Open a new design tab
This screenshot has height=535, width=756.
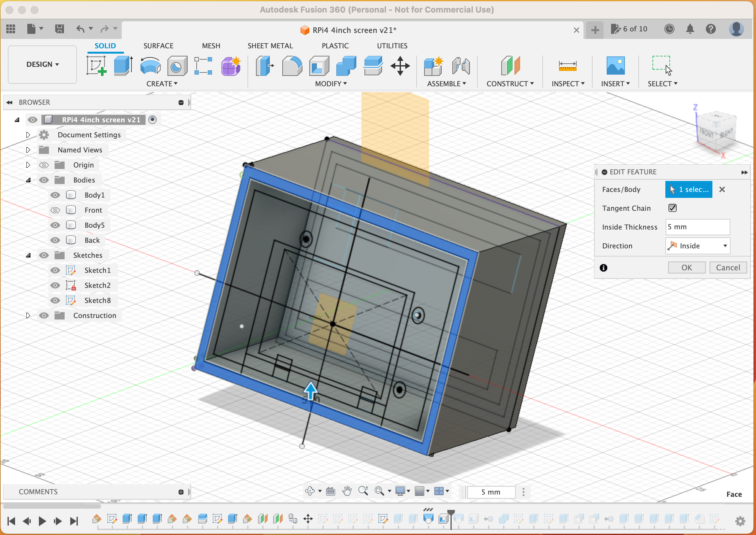pyautogui.click(x=595, y=30)
